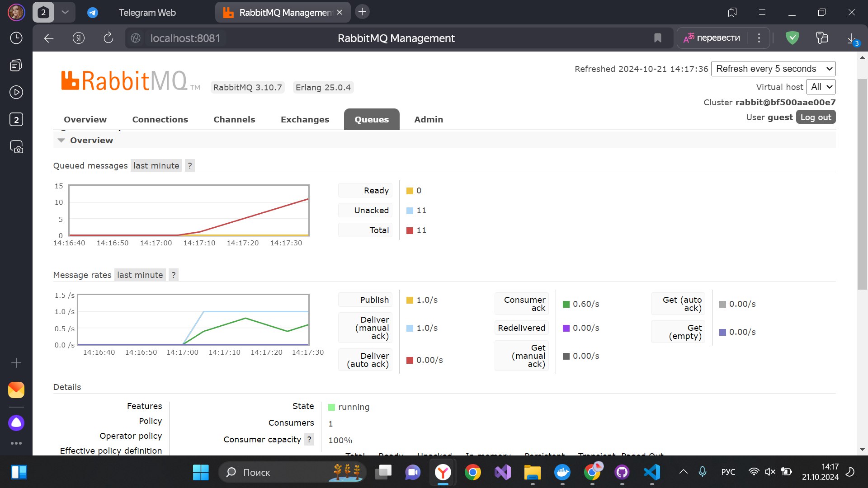Bookmark this page with the bookmark icon
This screenshot has height=488, width=868.
click(658, 38)
